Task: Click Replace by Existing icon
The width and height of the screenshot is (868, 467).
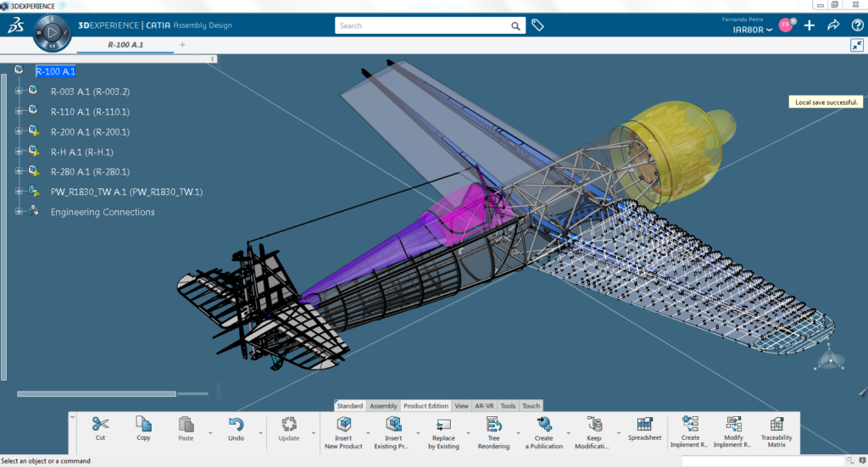Action: 443,425
